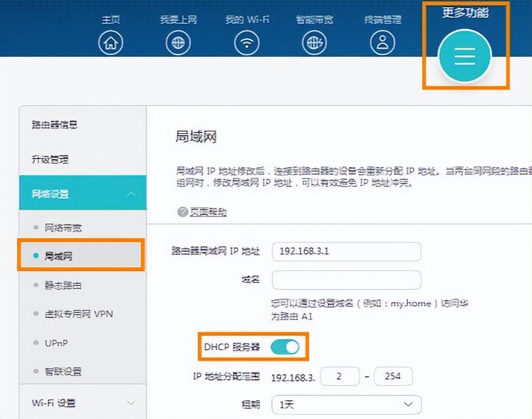Screen dimensions: 532x419
Task: Click the 更多功能 label text
Action: tap(465, 12)
